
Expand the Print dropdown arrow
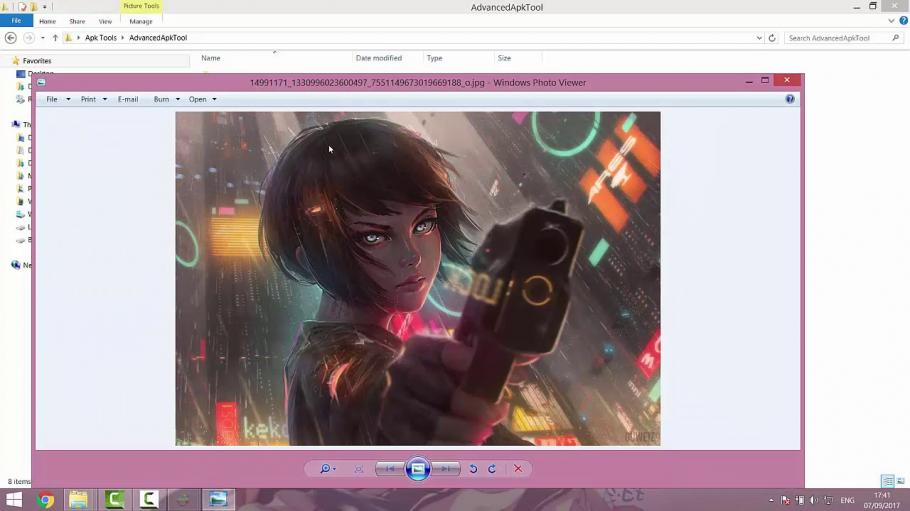(105, 99)
